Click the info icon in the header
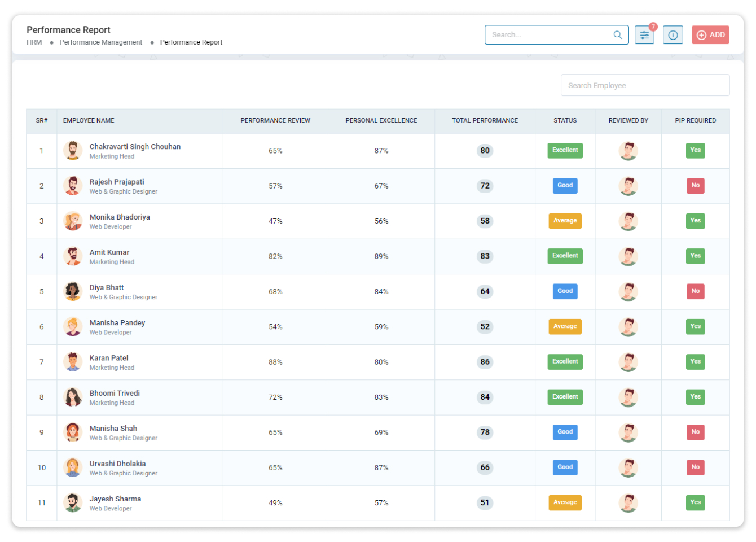The image size is (756, 542). pyautogui.click(x=673, y=34)
